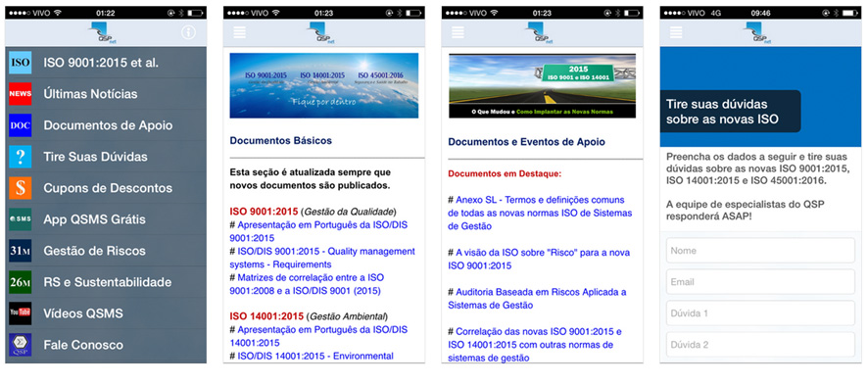The image size is (868, 384).
Task: Tap the YouTube icon for Vídeos QSMS
Action: (21, 313)
